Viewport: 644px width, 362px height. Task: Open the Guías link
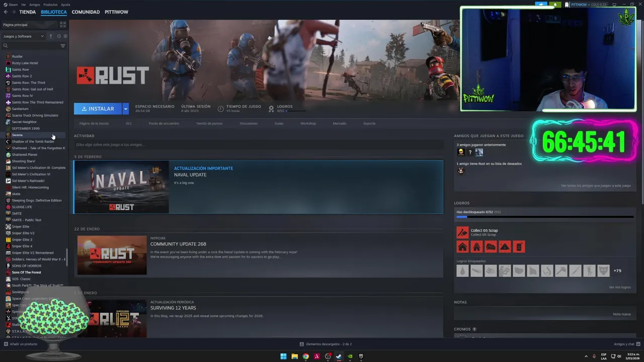[279, 123]
